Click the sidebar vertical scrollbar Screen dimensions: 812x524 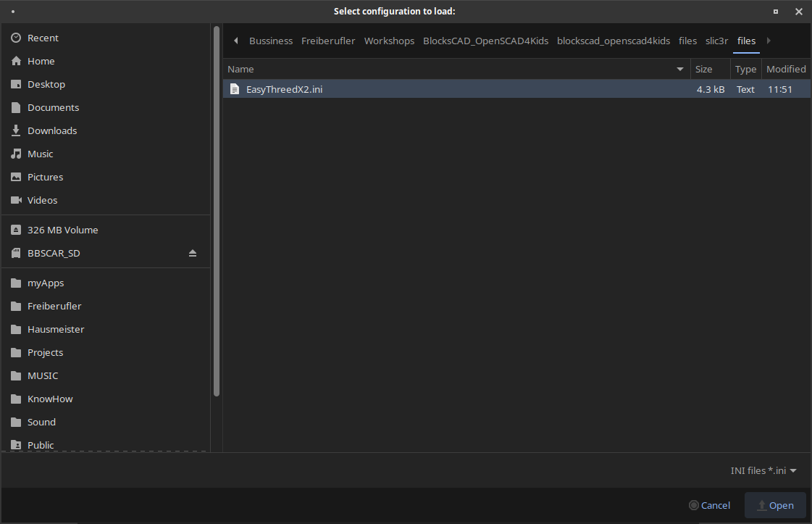point(217,210)
